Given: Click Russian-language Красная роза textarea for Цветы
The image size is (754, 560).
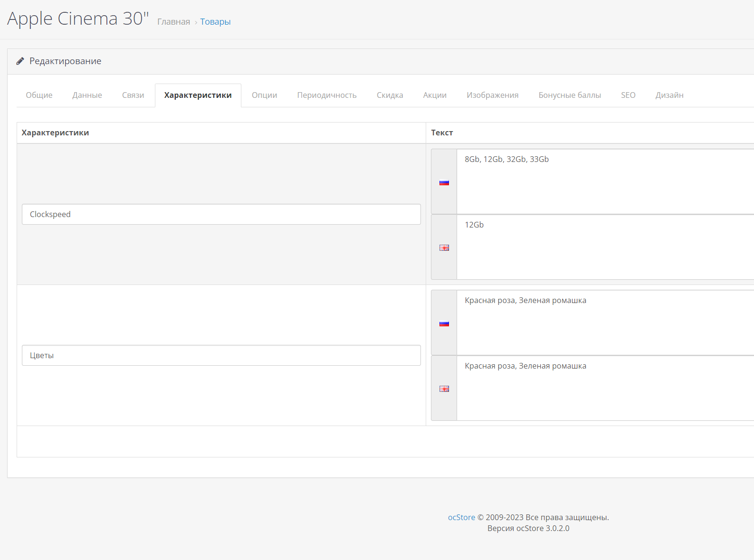Looking at the screenshot, I should coord(605,323).
